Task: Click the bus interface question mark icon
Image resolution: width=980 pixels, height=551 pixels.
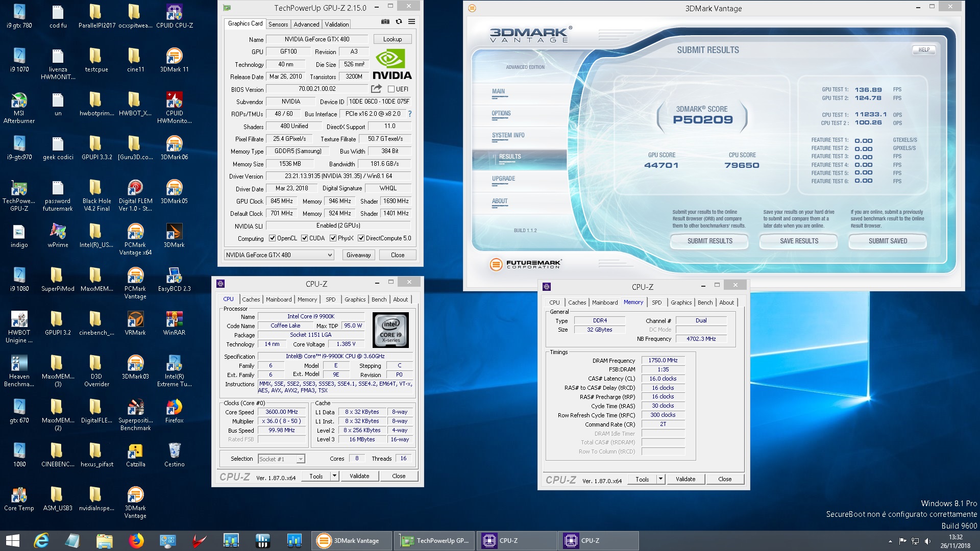Action: pos(409,114)
